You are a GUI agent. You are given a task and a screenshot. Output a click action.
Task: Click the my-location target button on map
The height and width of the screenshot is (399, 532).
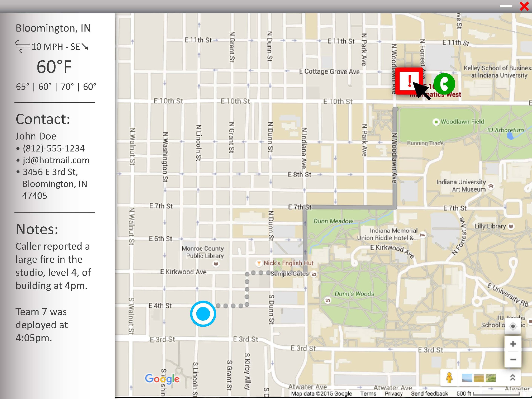[x=513, y=326]
